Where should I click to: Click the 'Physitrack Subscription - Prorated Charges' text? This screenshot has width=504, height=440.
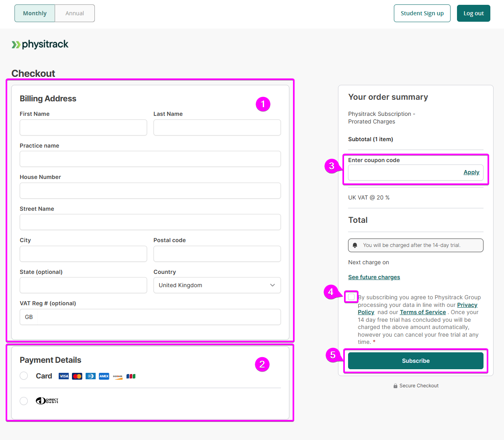(382, 118)
